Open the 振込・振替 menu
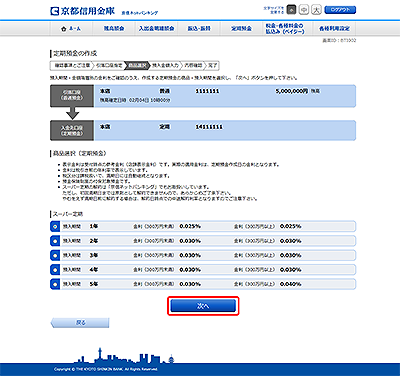This screenshot has width=400, height=376. coord(199,29)
